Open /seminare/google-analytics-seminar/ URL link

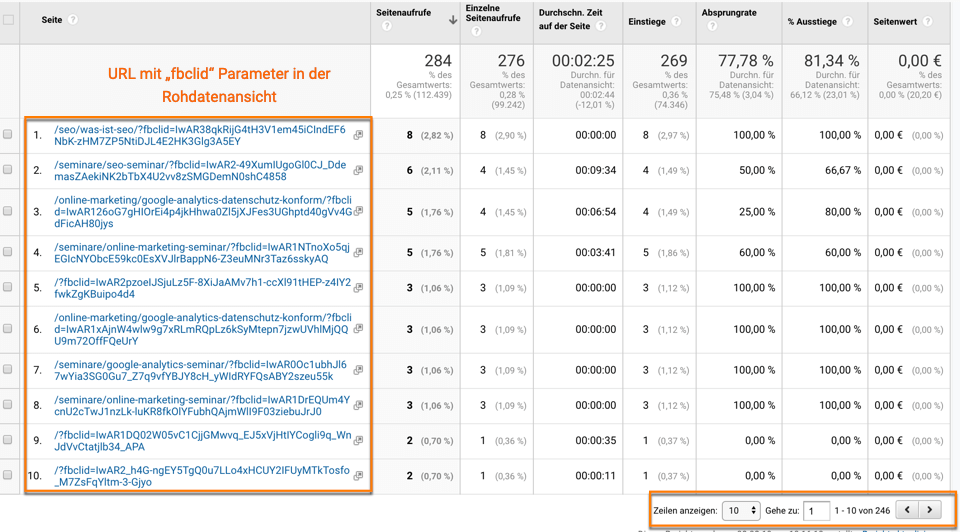[x=200, y=370]
